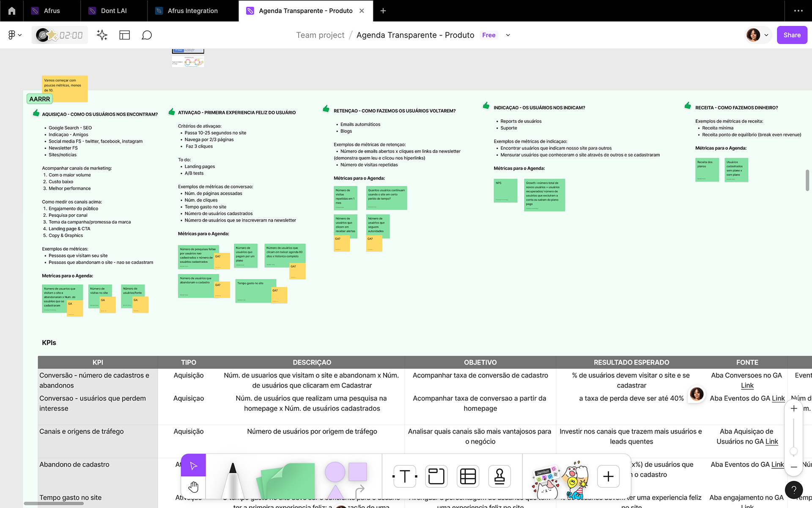Select the thumbs-up icon beside RECEITA
The width and height of the screenshot is (812, 508).
click(688, 106)
